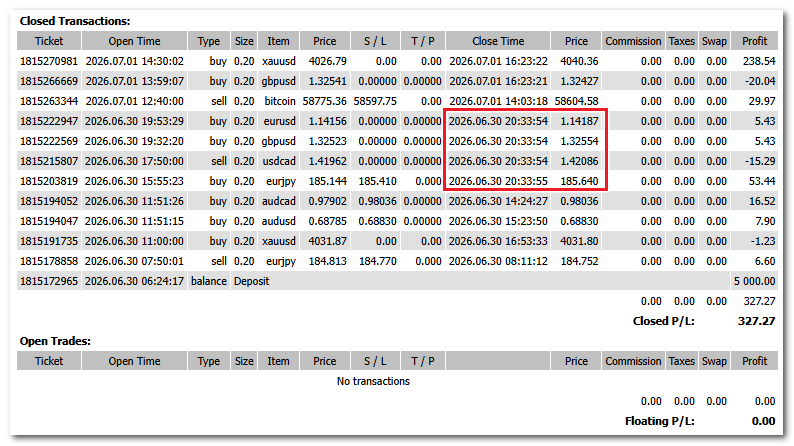The image size is (794, 446).
Task: Click stop loss value 184.770
Action: (x=377, y=261)
